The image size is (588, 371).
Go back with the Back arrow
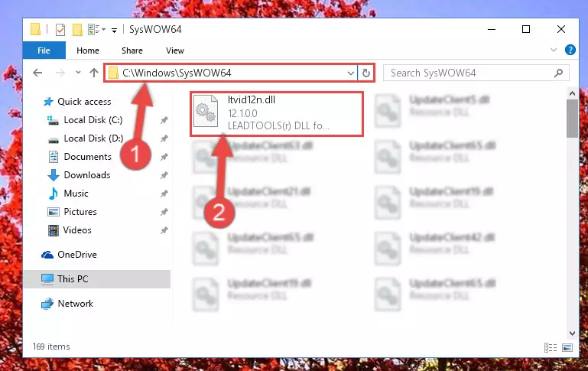37,73
